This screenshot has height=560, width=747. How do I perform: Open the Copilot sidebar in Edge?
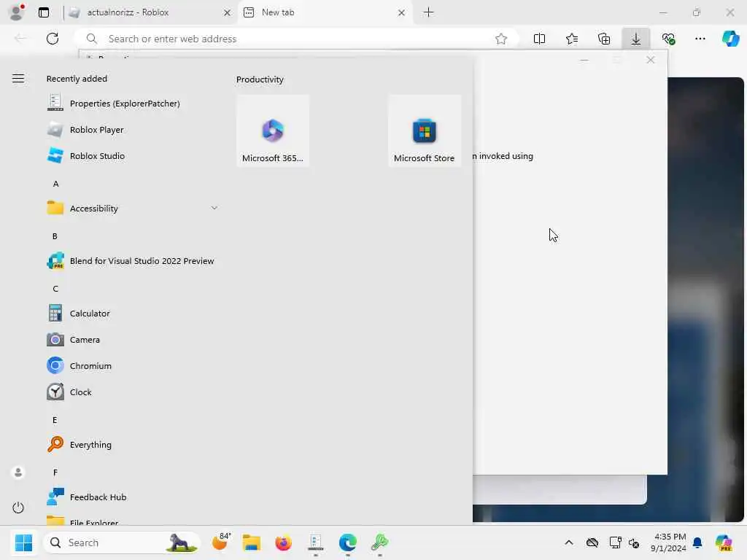[x=730, y=39]
